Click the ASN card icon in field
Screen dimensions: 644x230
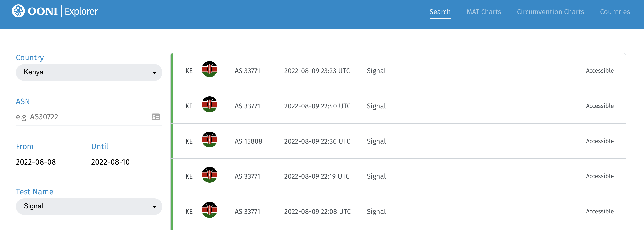pos(156,117)
